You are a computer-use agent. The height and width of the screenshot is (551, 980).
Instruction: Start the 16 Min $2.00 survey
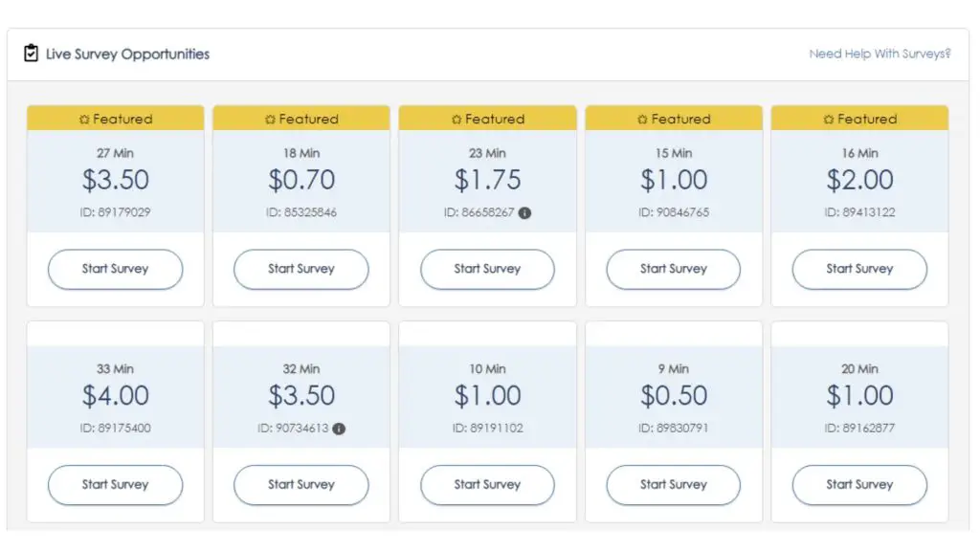pos(859,269)
